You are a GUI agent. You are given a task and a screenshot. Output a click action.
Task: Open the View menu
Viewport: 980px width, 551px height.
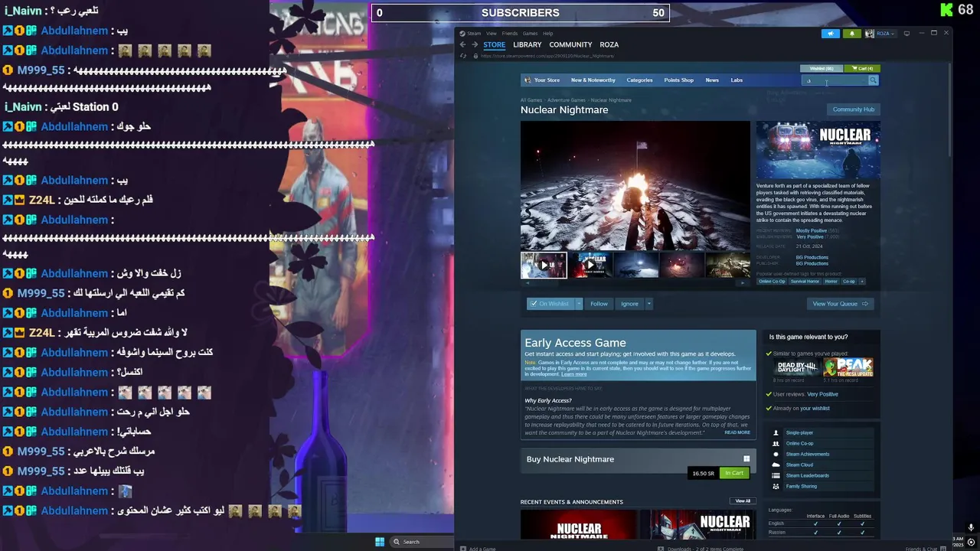(x=492, y=34)
